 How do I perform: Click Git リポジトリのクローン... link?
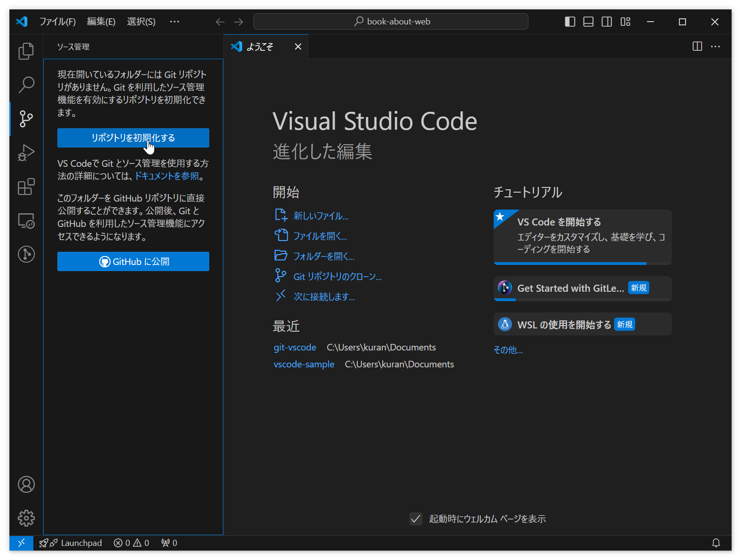tap(337, 277)
